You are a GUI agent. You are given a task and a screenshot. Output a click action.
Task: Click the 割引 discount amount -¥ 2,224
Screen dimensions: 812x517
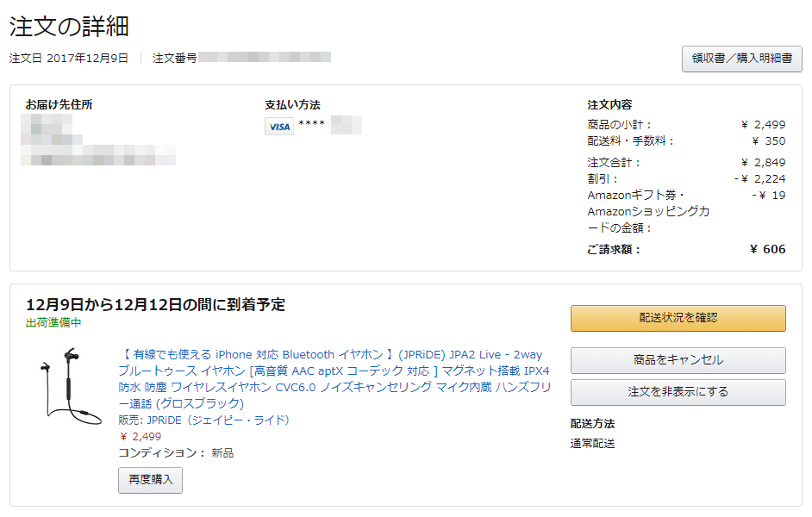(x=759, y=179)
